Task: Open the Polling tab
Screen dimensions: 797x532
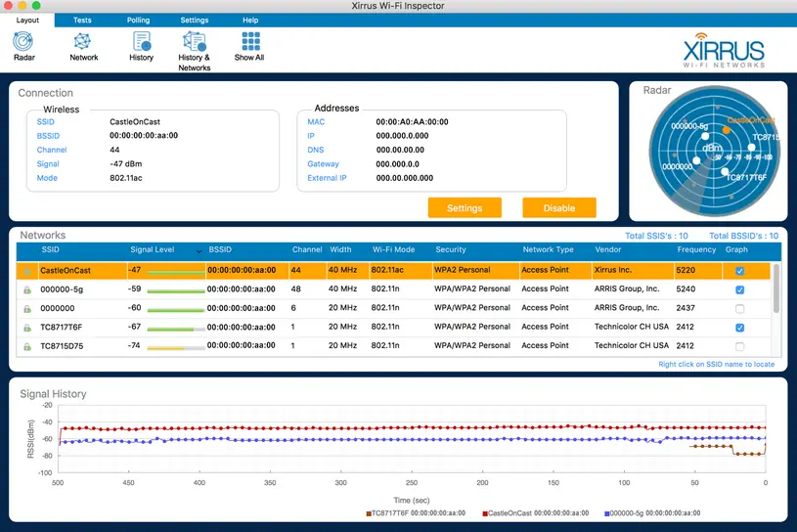Action: [138, 21]
